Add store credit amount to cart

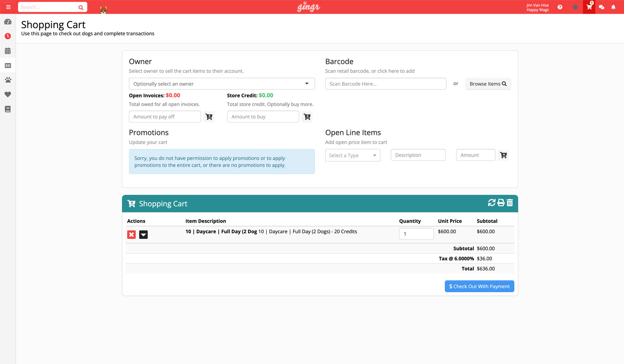point(307,116)
